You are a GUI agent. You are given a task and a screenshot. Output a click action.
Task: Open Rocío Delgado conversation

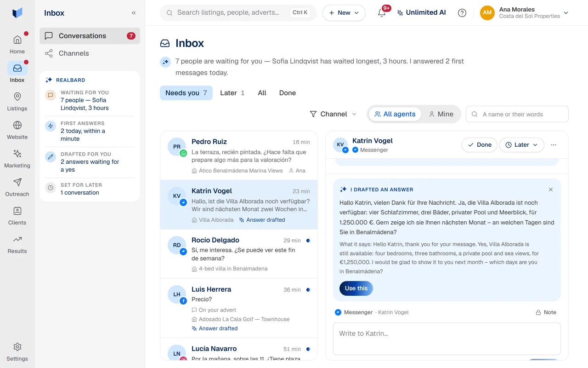click(x=239, y=254)
